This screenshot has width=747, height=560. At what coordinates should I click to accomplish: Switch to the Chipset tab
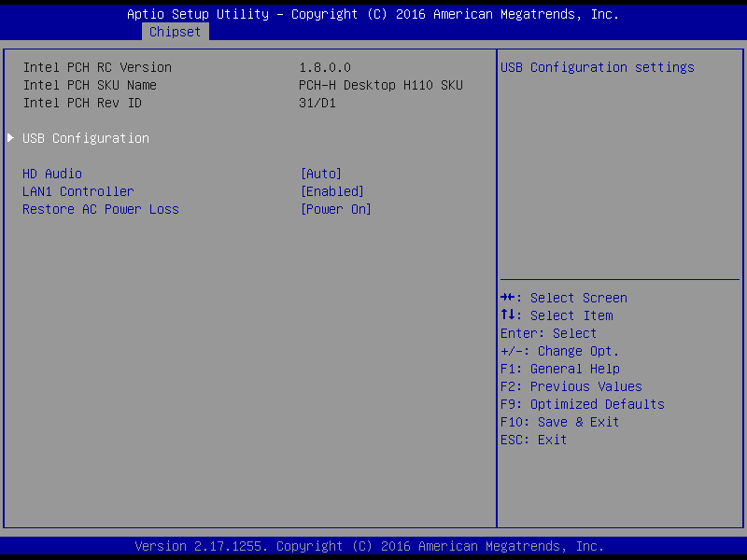click(176, 32)
